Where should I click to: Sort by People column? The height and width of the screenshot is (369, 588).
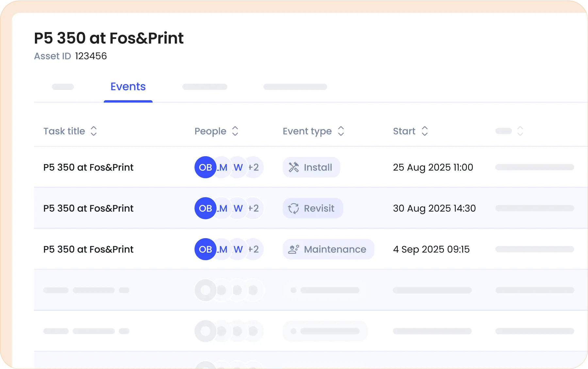235,131
